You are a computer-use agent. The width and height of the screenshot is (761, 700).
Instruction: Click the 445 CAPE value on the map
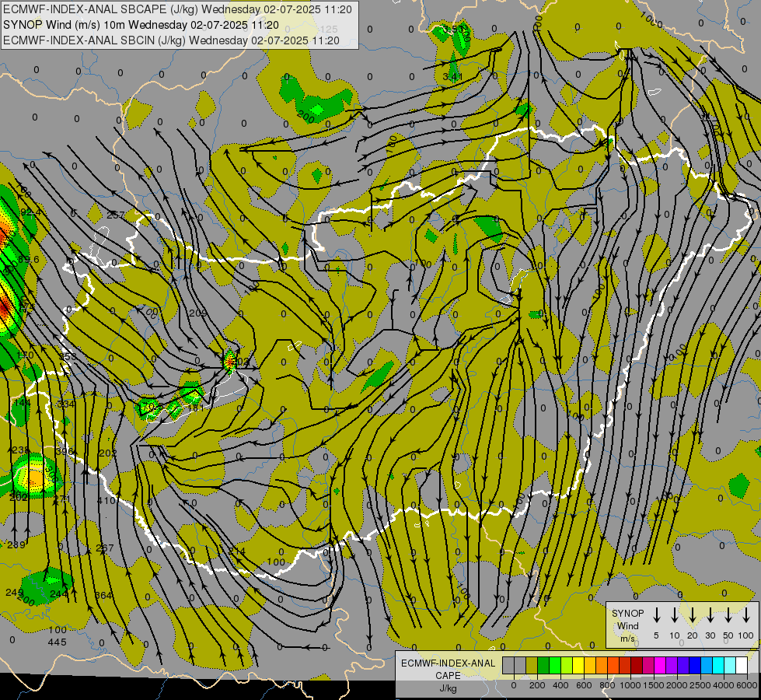(57, 642)
